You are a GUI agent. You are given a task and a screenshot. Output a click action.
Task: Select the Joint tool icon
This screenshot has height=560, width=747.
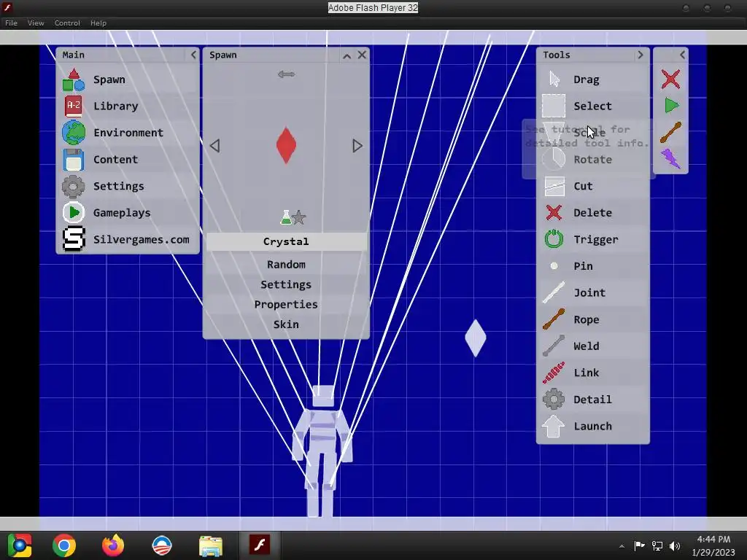pos(554,292)
